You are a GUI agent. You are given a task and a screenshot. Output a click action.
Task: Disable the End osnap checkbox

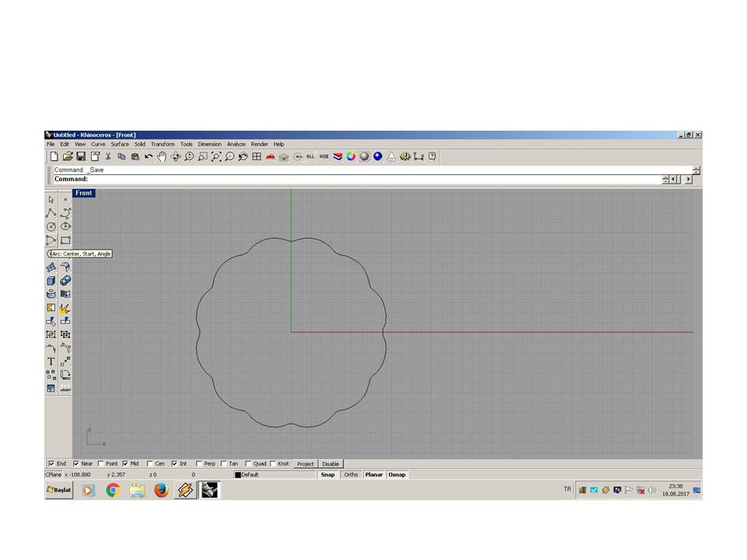51,464
